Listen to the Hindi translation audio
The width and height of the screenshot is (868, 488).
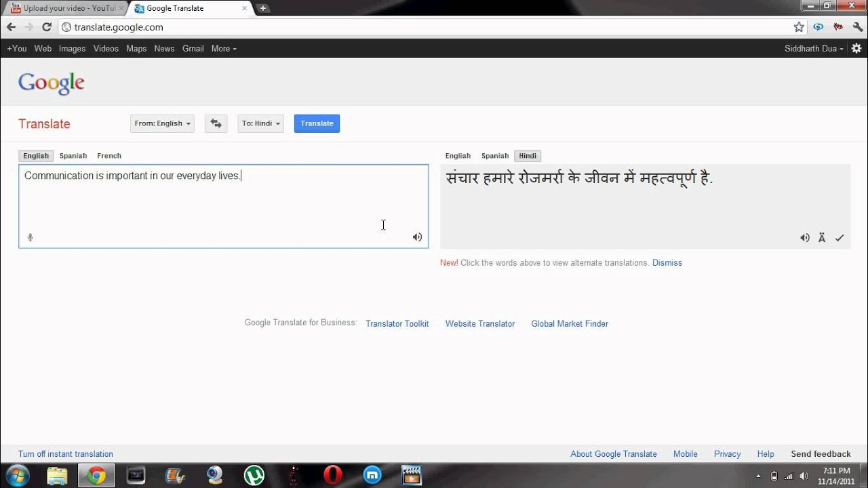click(804, 238)
